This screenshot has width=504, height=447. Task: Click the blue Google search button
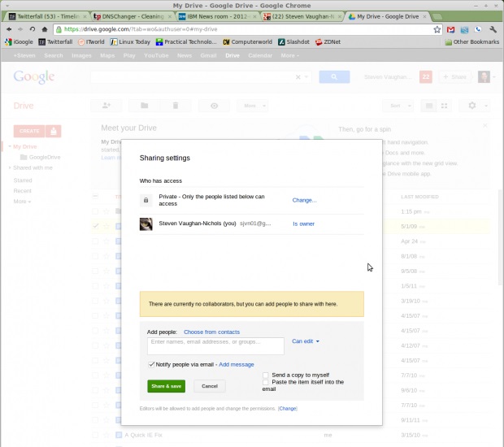click(x=334, y=77)
